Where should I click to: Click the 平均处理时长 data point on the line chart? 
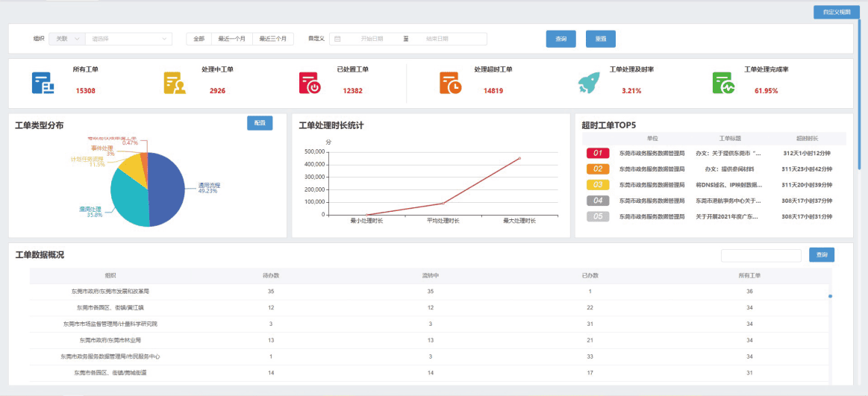(x=443, y=204)
